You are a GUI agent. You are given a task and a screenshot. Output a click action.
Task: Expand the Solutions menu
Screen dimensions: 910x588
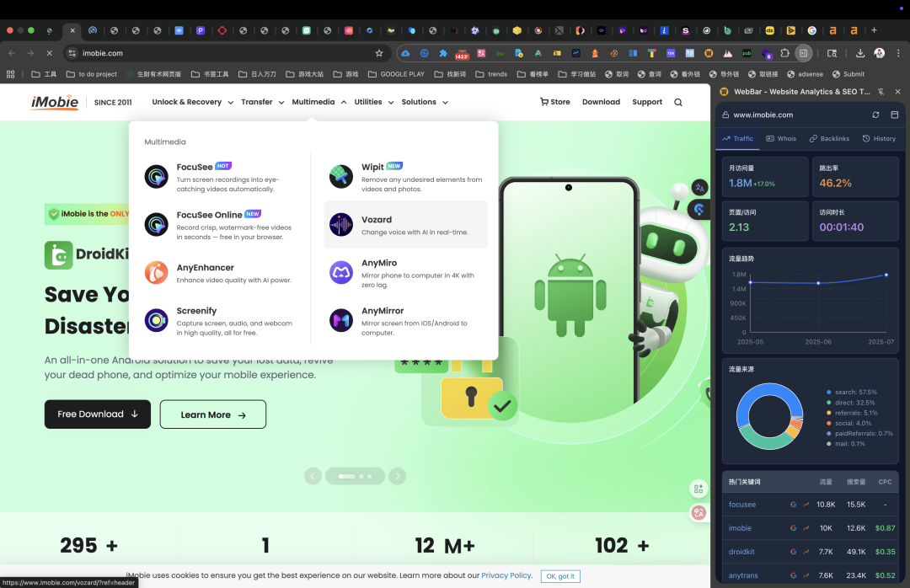(425, 102)
